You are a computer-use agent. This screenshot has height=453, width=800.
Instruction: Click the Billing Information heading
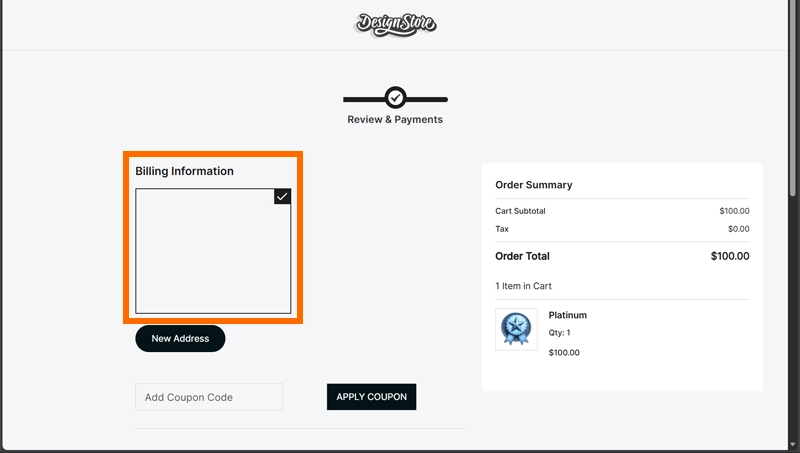[x=184, y=171]
